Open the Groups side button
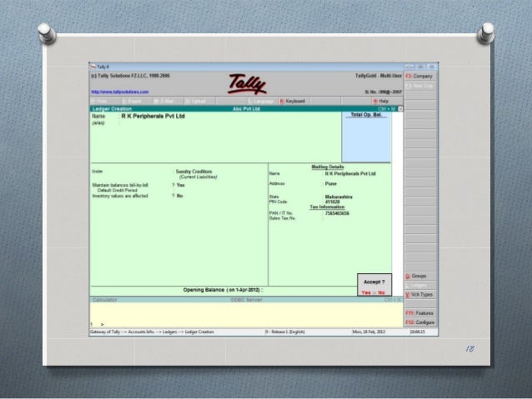This screenshot has width=532, height=399. (420, 276)
